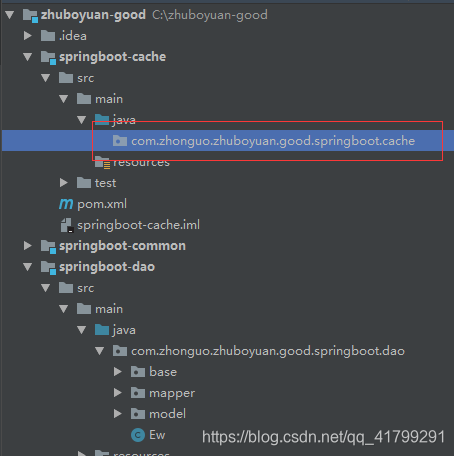Image resolution: width=454 pixels, height=456 pixels.
Task: Click the springboot.dao package icon
Action: point(120,351)
